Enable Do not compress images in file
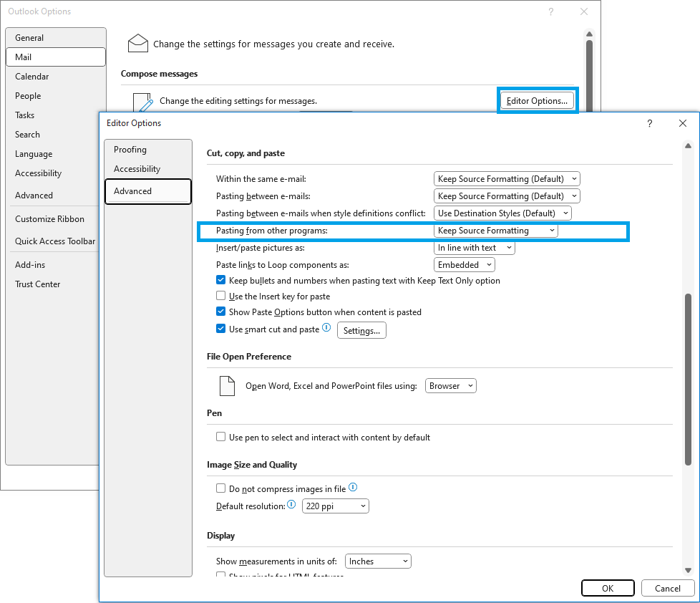 (221, 489)
